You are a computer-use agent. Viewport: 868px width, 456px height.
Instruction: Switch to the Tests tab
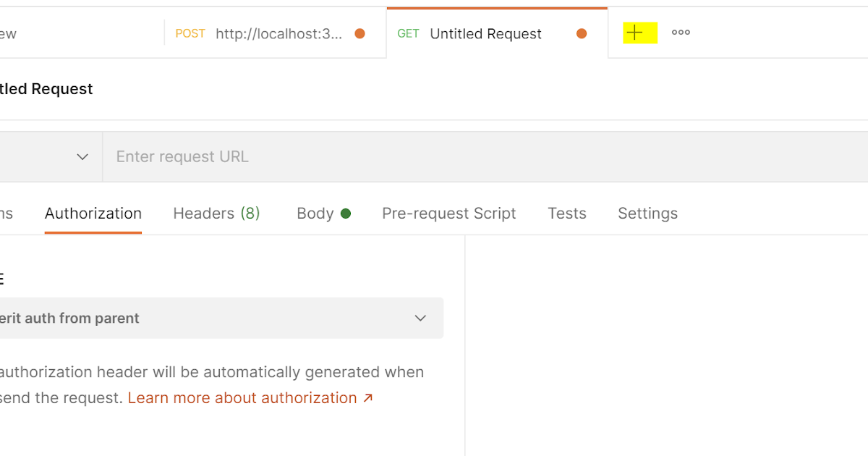(566, 213)
